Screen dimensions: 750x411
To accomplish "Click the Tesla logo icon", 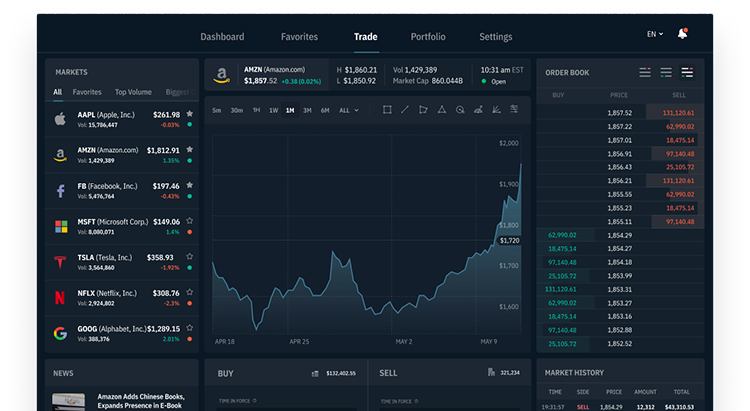I will [60, 262].
